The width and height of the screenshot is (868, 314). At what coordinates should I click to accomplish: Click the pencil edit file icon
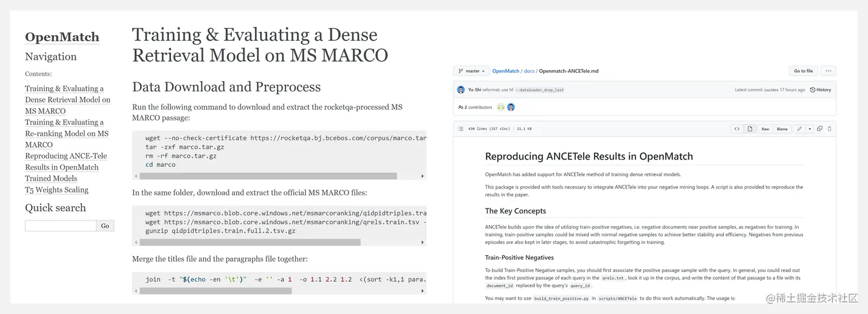799,129
